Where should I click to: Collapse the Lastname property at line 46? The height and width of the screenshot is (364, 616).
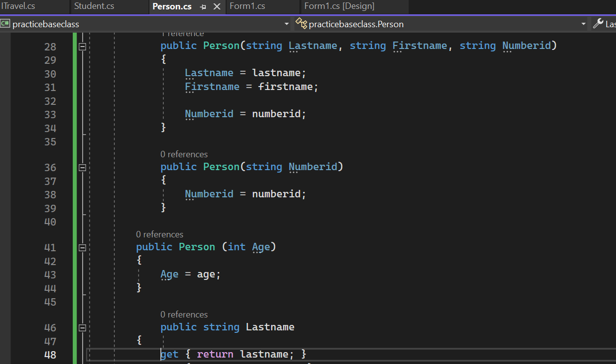[x=82, y=328]
